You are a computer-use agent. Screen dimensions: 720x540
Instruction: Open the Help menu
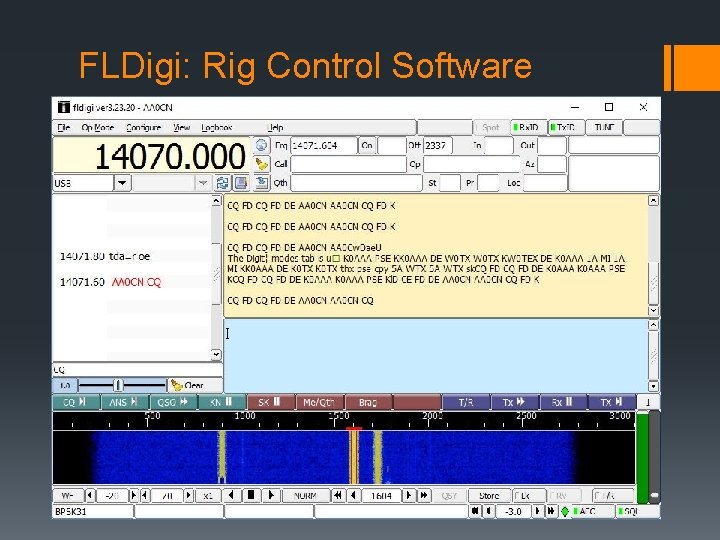(275, 127)
